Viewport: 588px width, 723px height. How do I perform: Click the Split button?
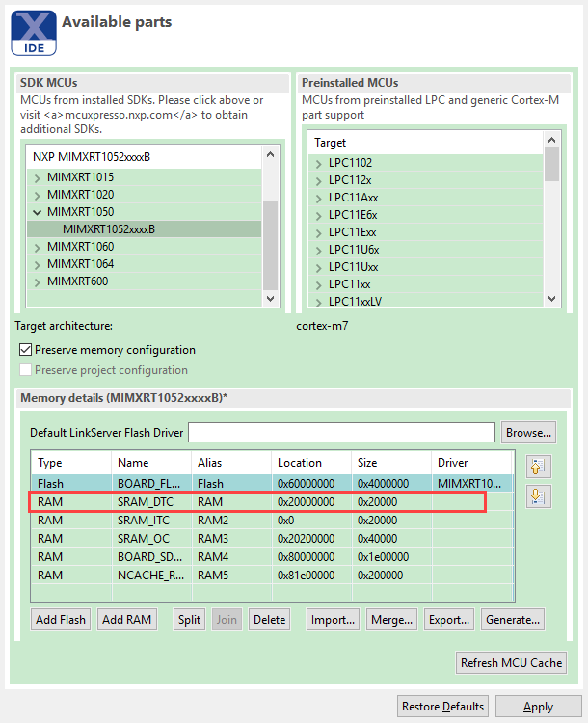click(189, 619)
